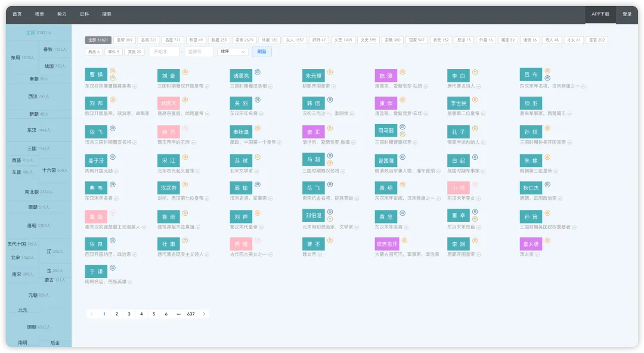Click the badge icon beside 康熙
Image resolution: width=644 pixels, height=353 pixels.
(402, 100)
